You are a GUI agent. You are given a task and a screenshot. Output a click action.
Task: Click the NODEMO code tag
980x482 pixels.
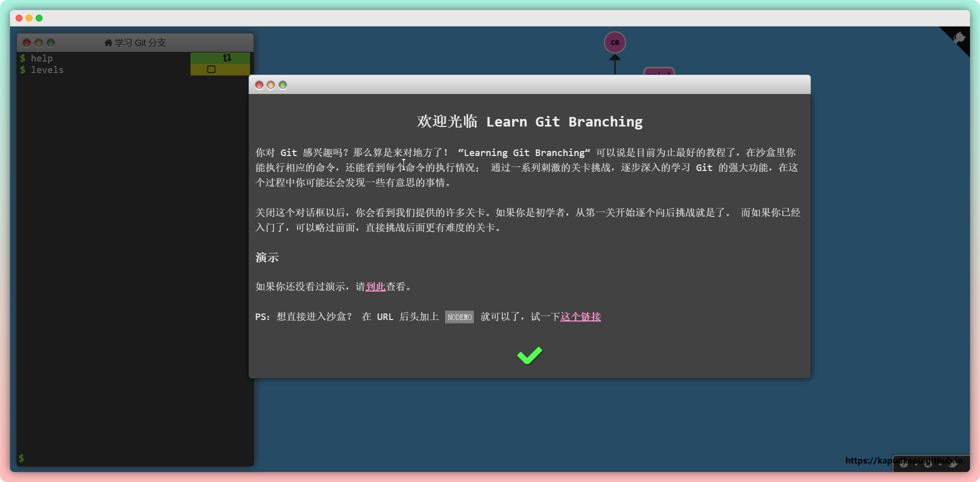pos(459,317)
